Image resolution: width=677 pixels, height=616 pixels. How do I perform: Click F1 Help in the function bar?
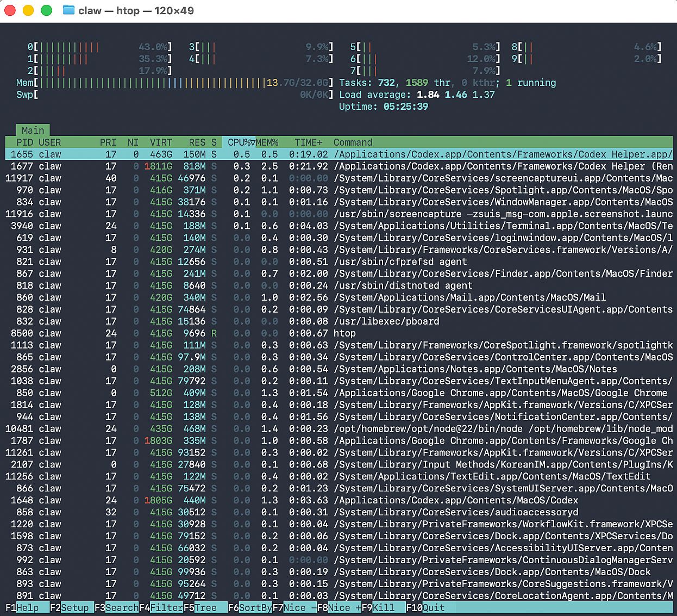tap(27, 608)
